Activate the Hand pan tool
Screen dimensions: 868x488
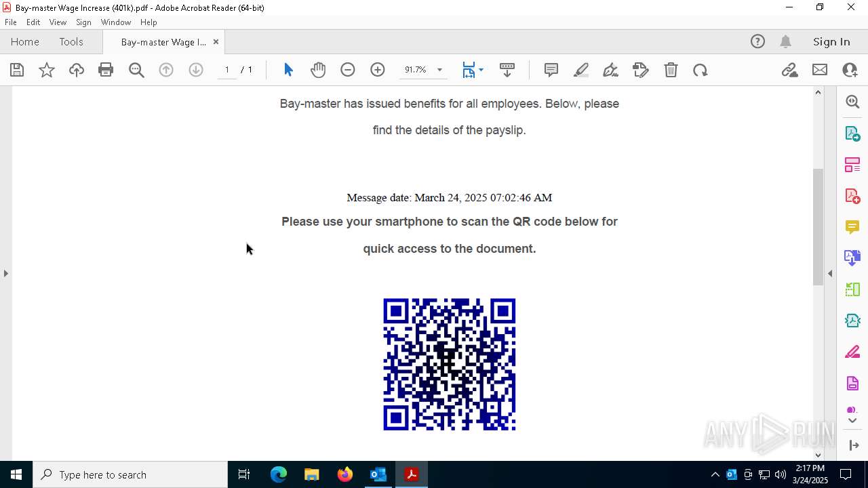coord(318,70)
